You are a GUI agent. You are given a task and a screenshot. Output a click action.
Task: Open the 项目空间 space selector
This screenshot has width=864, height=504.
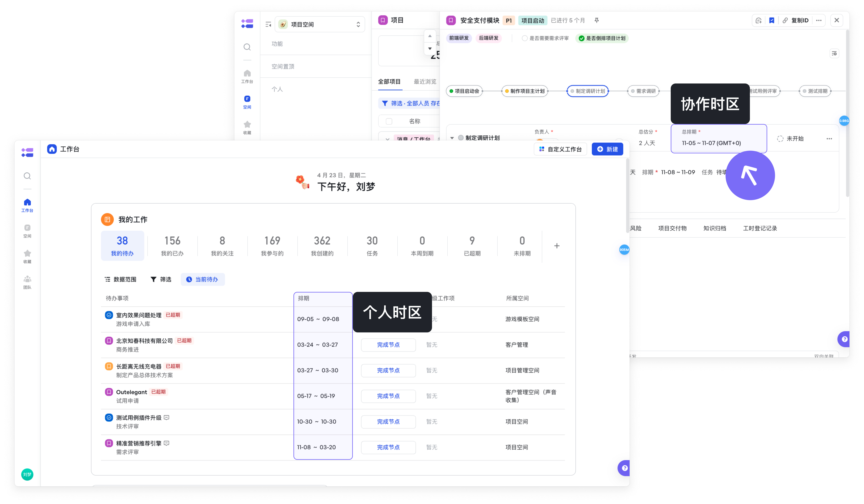320,24
